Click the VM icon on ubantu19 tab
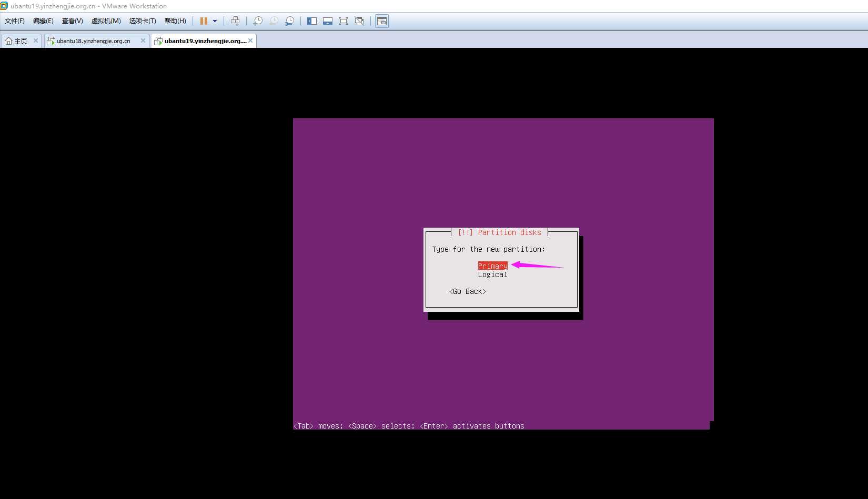Screen dimensions: 868x499 (x=158, y=40)
